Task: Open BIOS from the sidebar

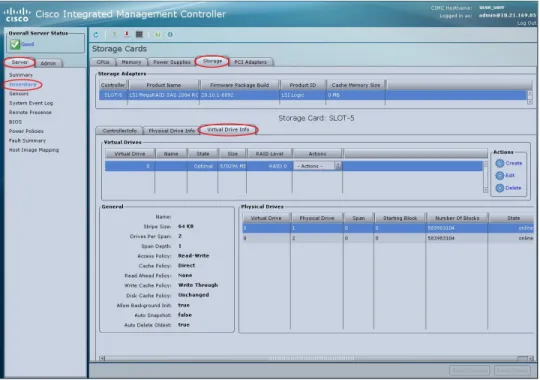Action: tap(15, 122)
